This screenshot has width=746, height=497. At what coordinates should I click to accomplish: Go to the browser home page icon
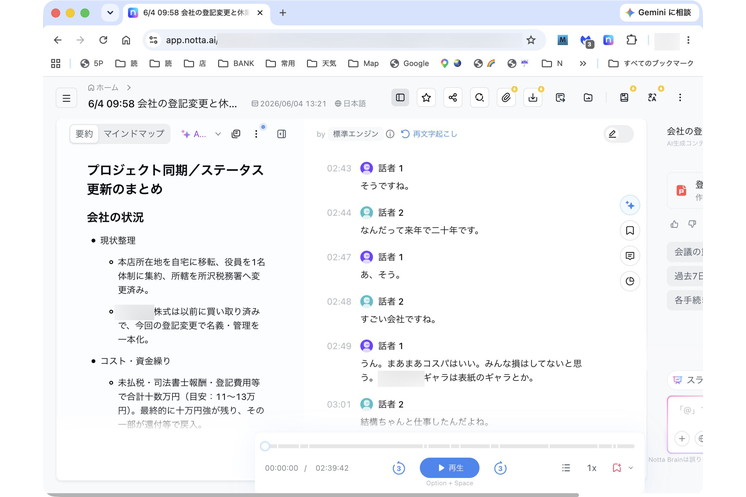[x=126, y=40]
